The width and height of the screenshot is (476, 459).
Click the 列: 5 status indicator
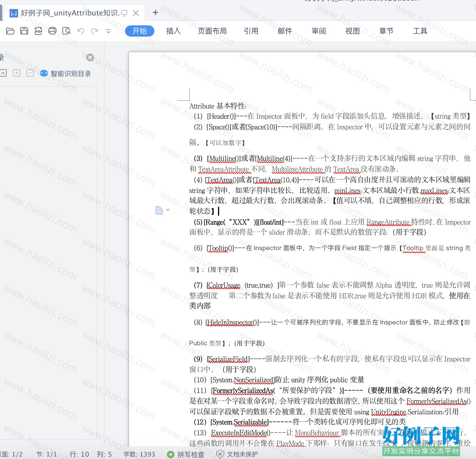104,454
